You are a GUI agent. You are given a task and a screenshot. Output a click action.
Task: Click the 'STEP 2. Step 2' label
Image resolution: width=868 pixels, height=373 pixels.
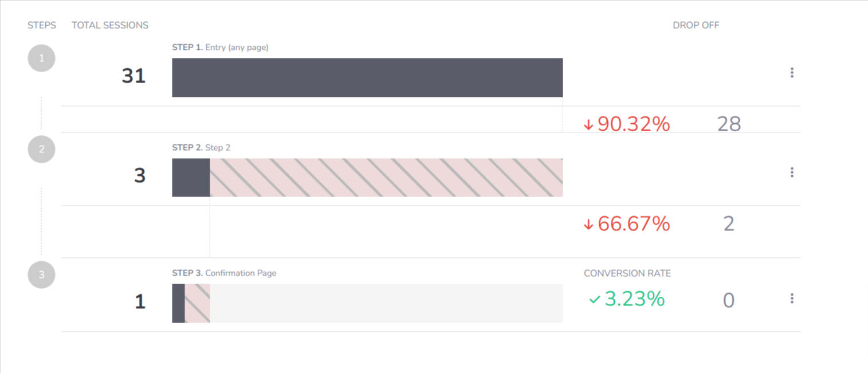tap(201, 148)
